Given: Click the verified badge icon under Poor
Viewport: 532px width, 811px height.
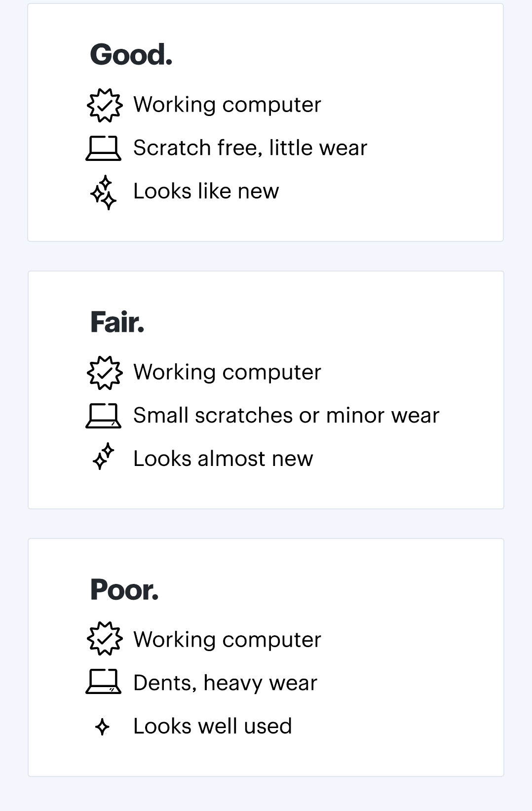Looking at the screenshot, I should coord(104,639).
